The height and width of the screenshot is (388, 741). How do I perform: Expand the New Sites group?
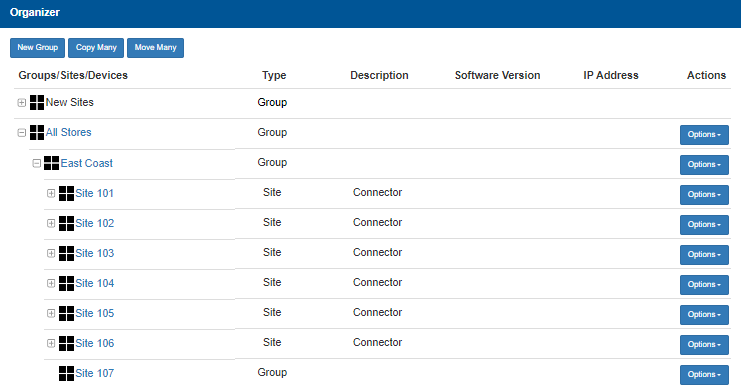(x=22, y=103)
